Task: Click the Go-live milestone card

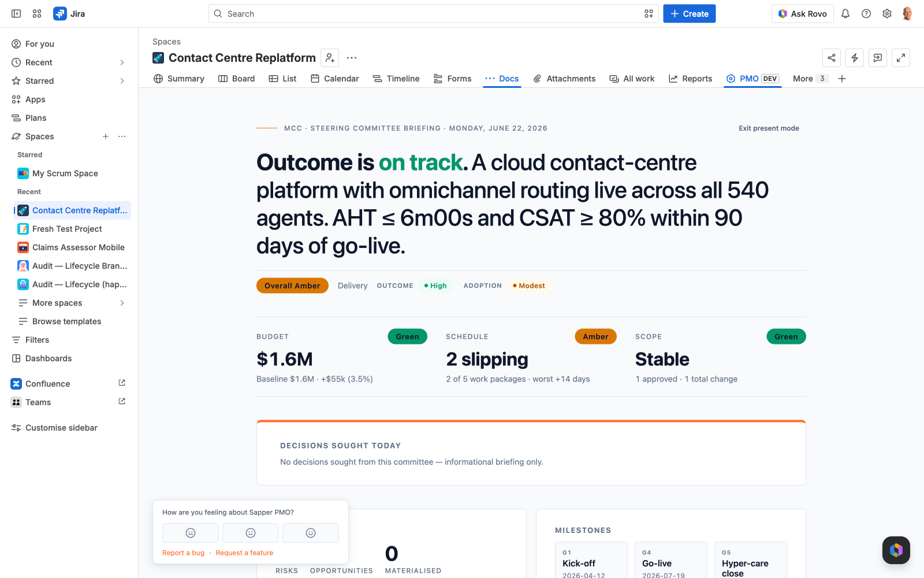Action: 671,560
